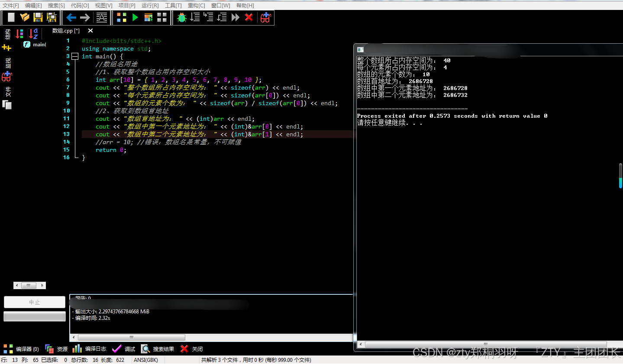Screen dimensions: 623x364
Task: Click the Save All toolbar icon
Action: pos(52,17)
